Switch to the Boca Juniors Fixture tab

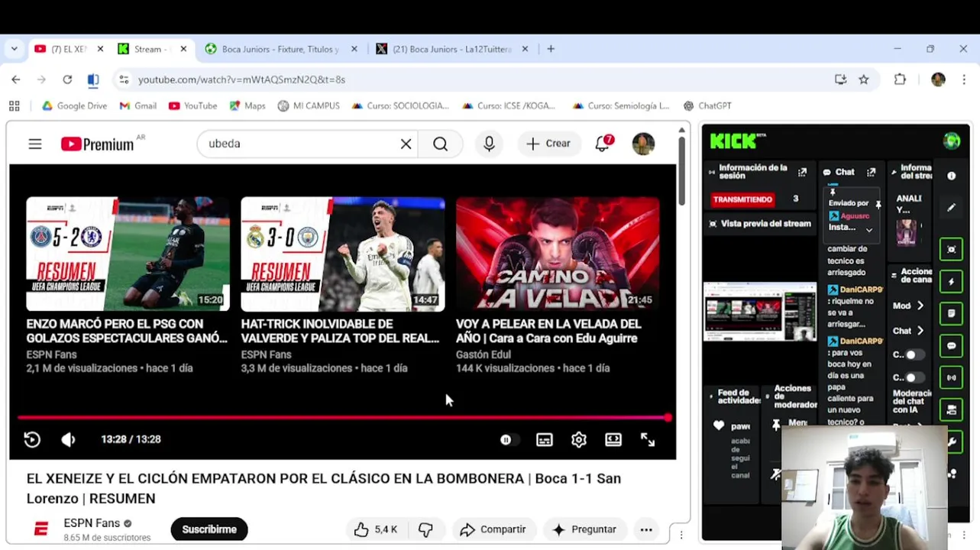[279, 49]
